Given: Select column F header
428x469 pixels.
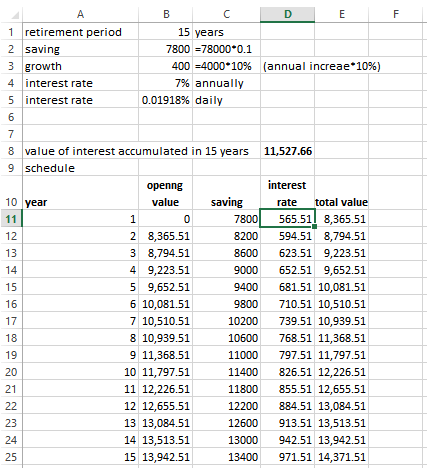Looking at the screenshot, I should click(396, 14).
